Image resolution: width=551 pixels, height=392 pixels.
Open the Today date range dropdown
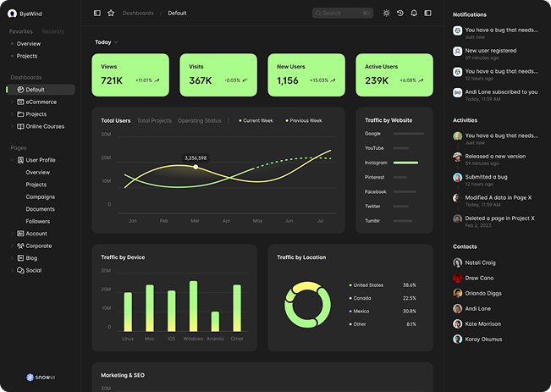pos(106,41)
